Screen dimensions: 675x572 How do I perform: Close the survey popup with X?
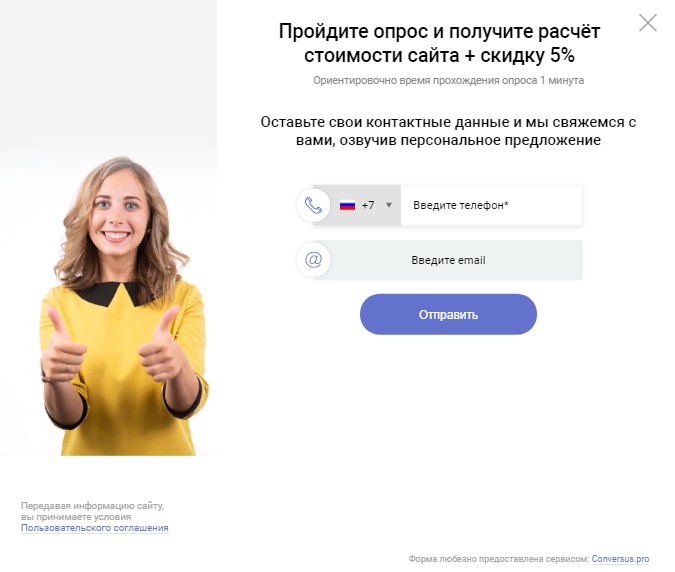click(647, 23)
